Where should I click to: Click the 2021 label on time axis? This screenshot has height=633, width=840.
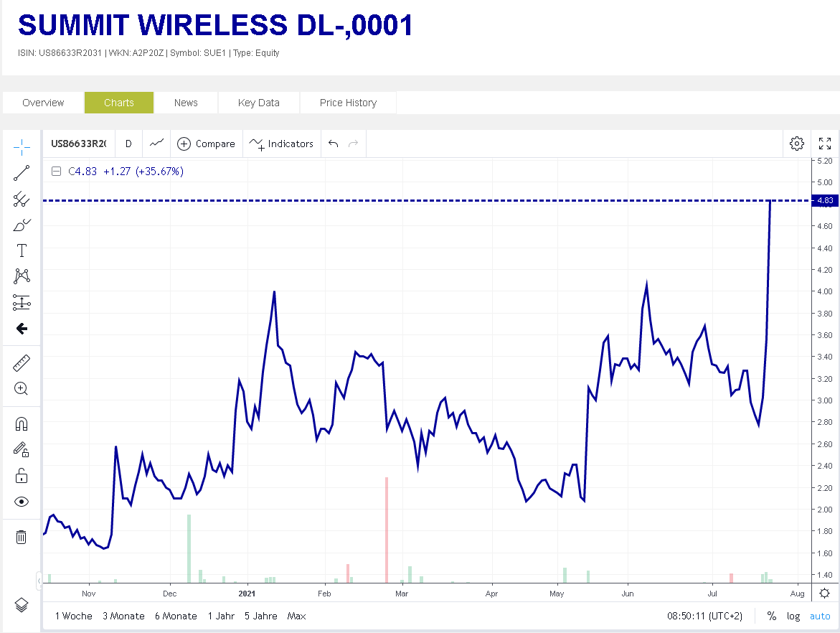click(x=247, y=594)
